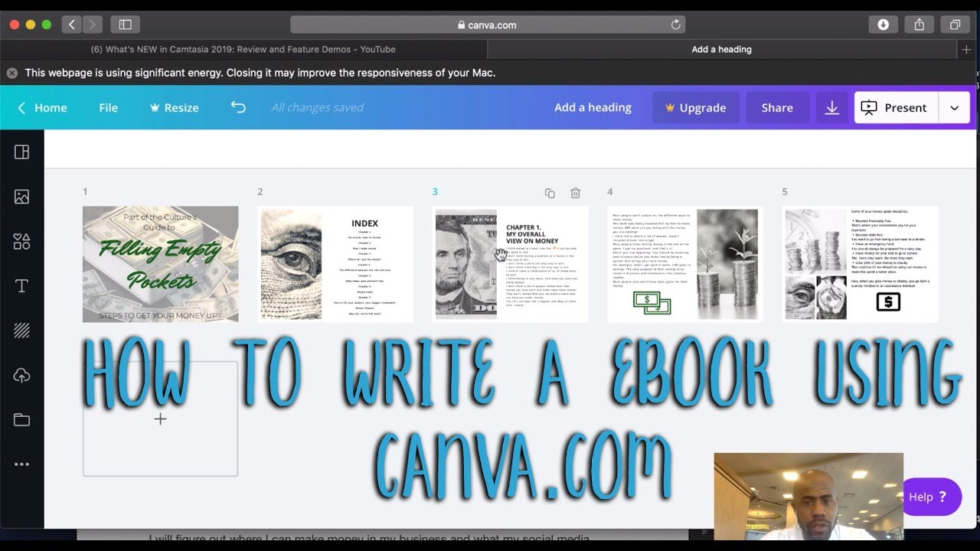Screen dimensions: 980x551
Task: Select page 5 money goals thumbnail
Action: 860,264
